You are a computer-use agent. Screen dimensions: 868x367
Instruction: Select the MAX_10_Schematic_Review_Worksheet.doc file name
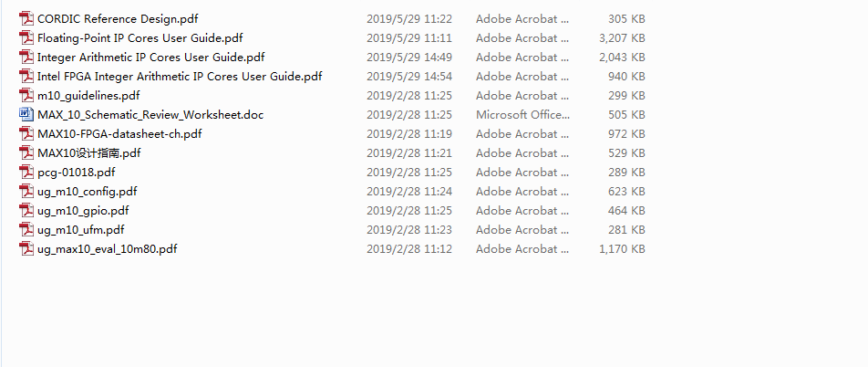click(150, 115)
